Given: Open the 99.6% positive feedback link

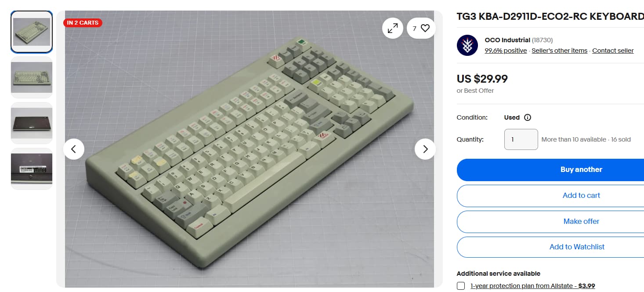Looking at the screenshot, I should click(506, 51).
